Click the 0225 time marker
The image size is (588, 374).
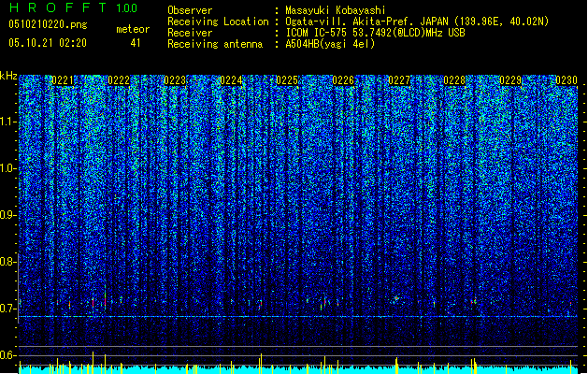287,80
